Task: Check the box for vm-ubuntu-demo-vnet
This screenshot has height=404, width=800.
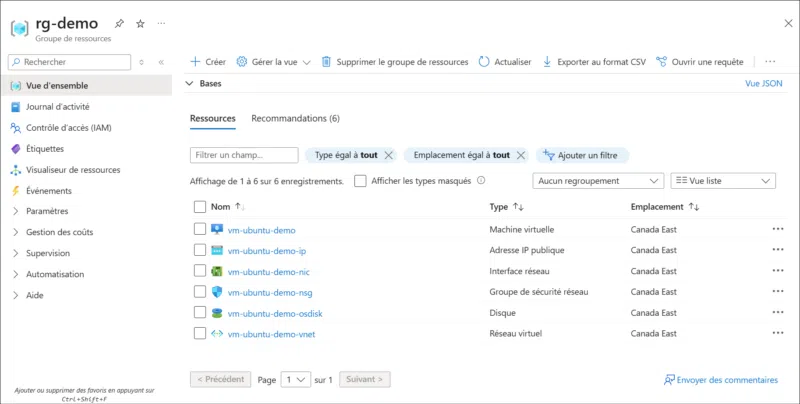Action: tap(200, 334)
